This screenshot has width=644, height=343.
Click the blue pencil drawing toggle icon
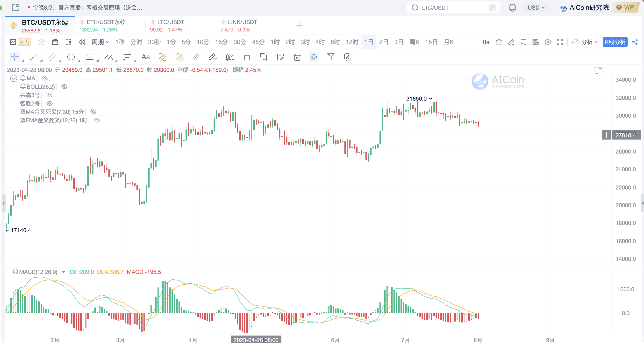coord(511,42)
